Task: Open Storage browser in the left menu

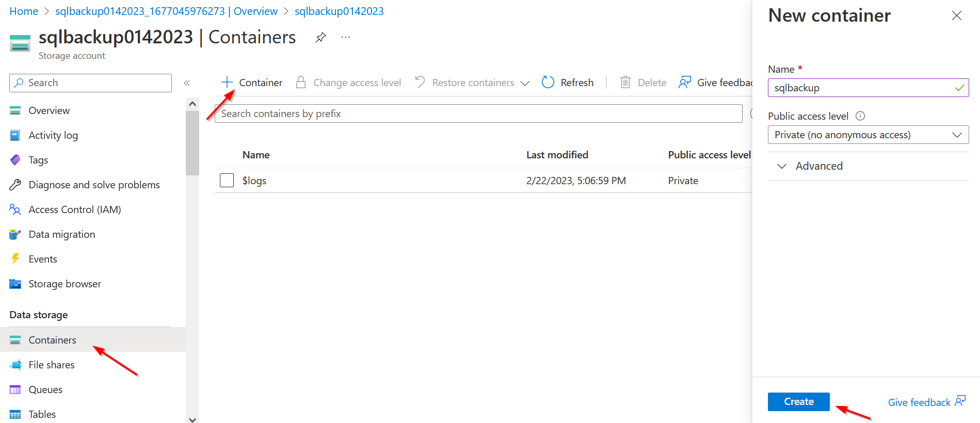Action: coord(65,284)
